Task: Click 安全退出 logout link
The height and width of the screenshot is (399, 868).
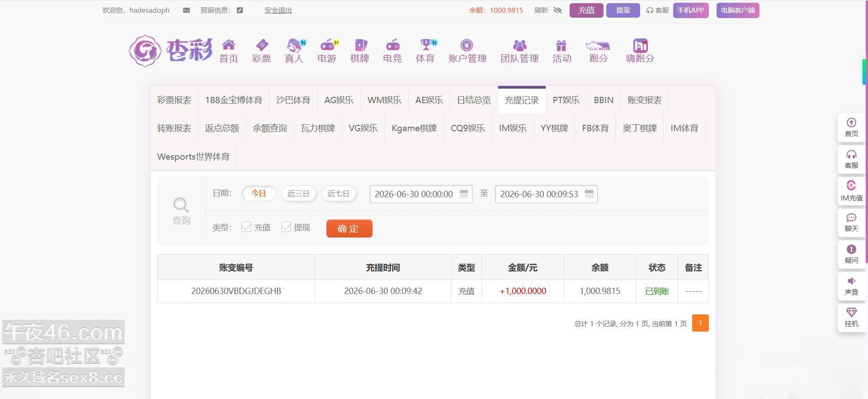Action: 278,10
